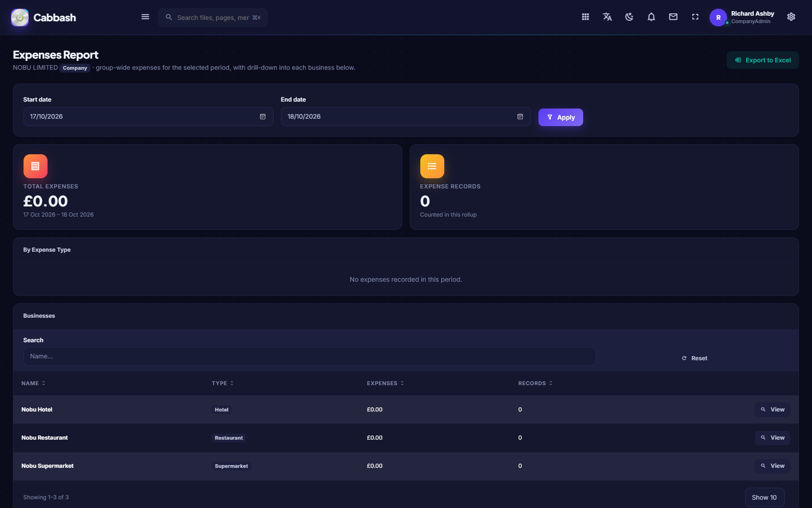Open Richard Ashby's profile avatar
Image resolution: width=812 pixels, height=508 pixels.
click(x=718, y=18)
